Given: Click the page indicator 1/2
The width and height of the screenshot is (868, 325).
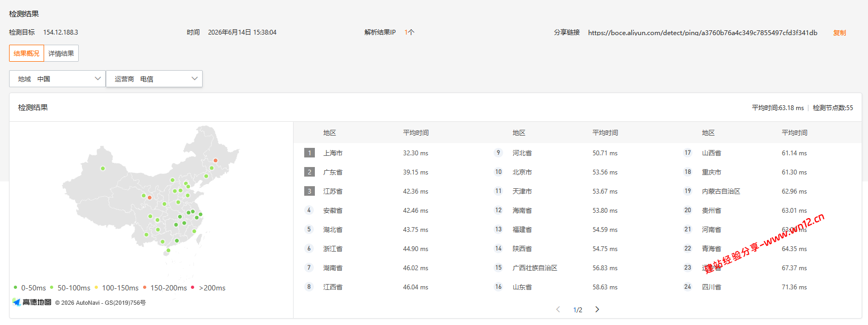Looking at the screenshot, I should [578, 310].
